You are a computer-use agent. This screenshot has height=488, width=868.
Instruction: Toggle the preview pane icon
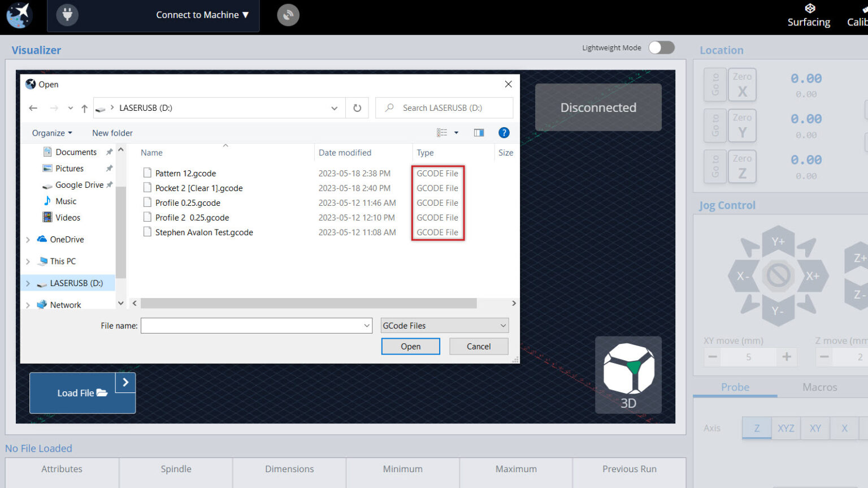pyautogui.click(x=479, y=133)
